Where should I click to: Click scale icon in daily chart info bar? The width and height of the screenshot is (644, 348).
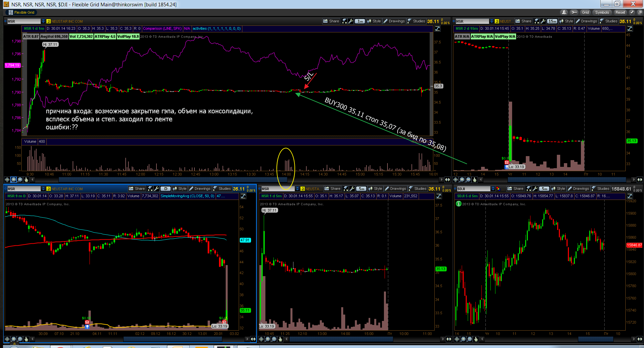click(243, 196)
